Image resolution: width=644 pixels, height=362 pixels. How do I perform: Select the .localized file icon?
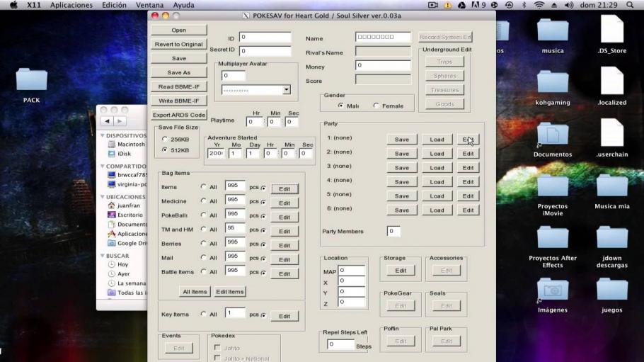(x=612, y=81)
